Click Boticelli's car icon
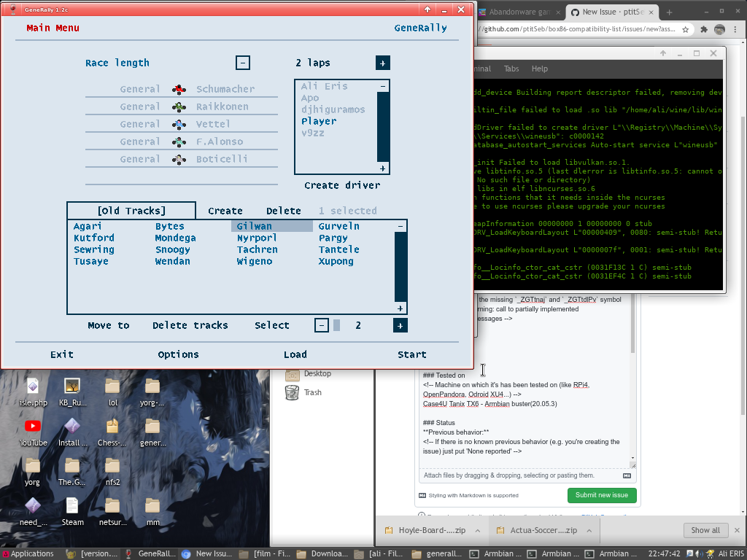This screenshot has height=560, width=747. pos(180,159)
